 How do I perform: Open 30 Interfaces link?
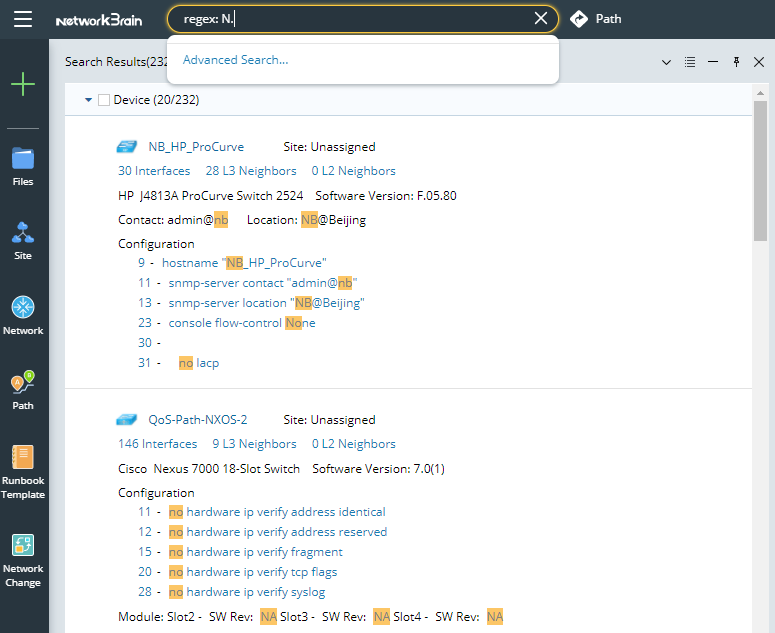(x=154, y=171)
